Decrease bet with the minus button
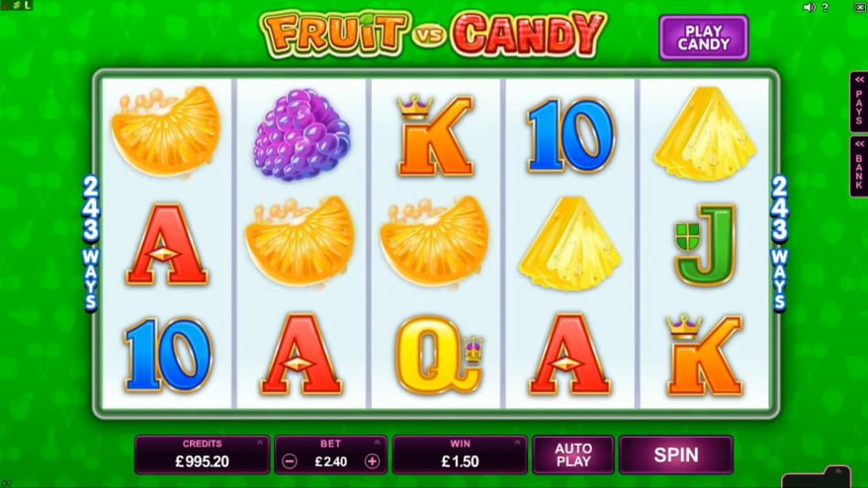The image size is (868, 488). click(x=290, y=461)
